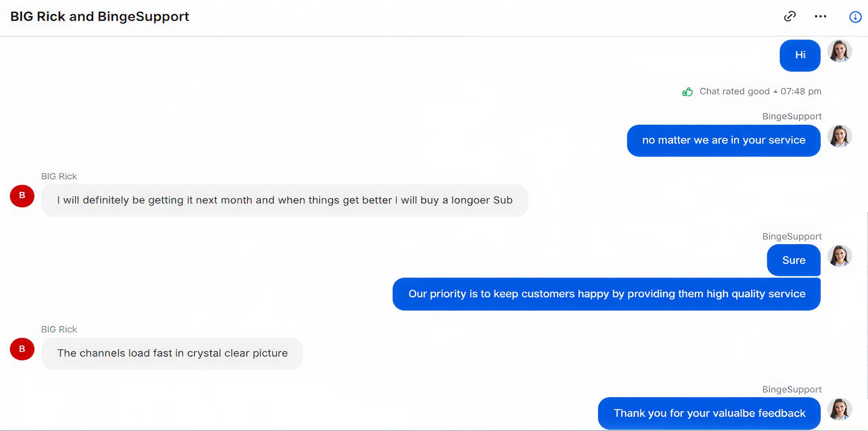
Task: Open the three-dot more options menu
Action: (820, 17)
